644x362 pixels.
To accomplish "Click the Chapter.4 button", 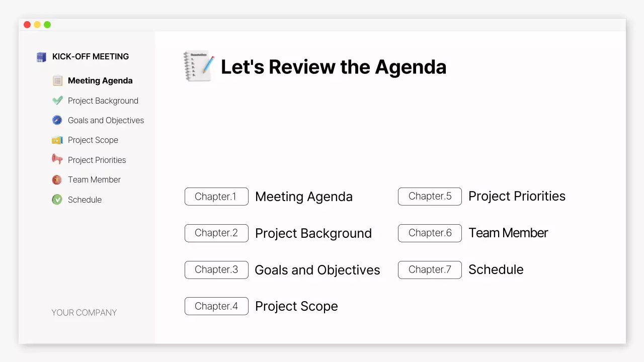I will click(x=216, y=306).
